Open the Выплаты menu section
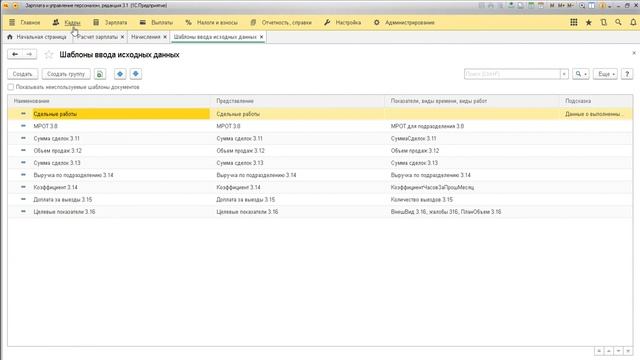The height and width of the screenshot is (360, 640). coord(162,22)
